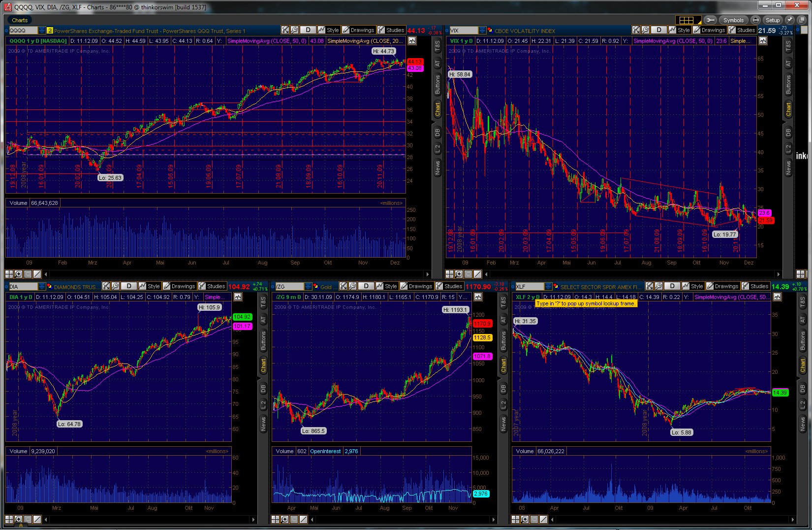Click VIX chart zoom icon in bottom toolbar
This screenshot has height=530, width=812.
pos(459,274)
